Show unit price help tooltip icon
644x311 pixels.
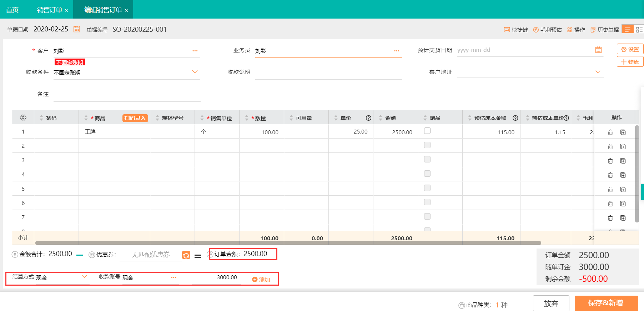(x=369, y=118)
